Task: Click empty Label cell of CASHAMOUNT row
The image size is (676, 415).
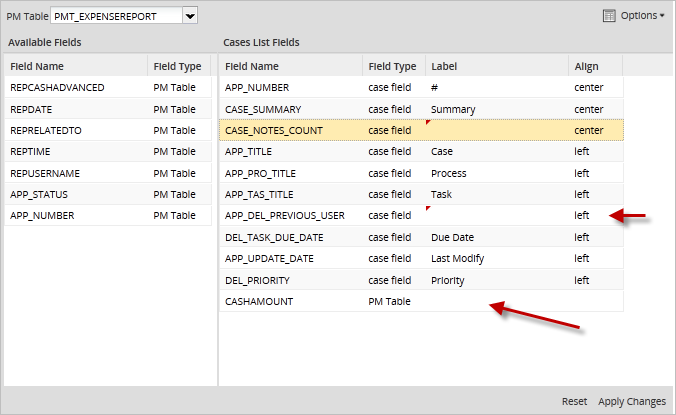Action: [495, 300]
